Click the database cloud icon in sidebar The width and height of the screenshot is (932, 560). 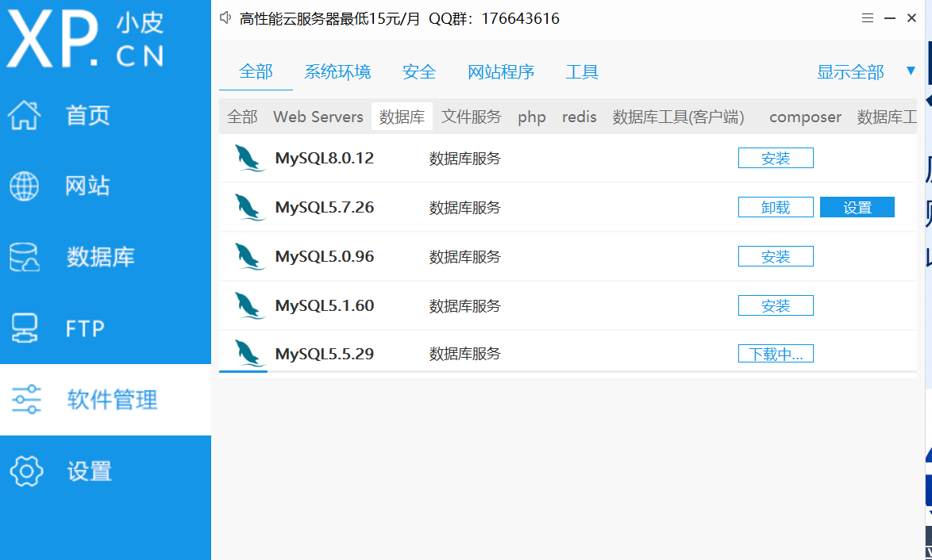[x=25, y=257]
